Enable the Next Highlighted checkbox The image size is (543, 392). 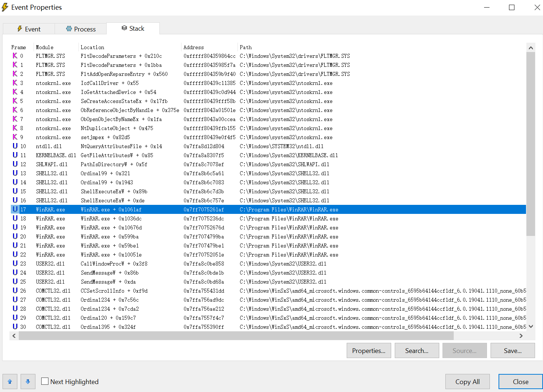click(x=45, y=381)
